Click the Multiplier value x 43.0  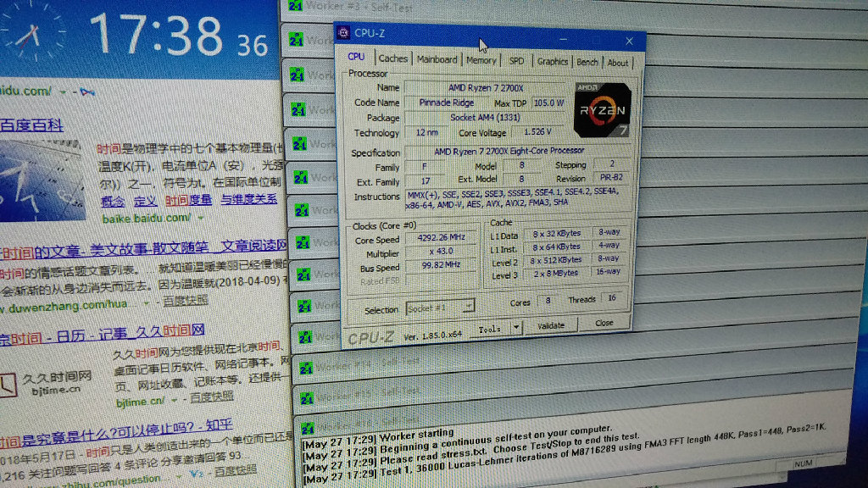coord(441,251)
